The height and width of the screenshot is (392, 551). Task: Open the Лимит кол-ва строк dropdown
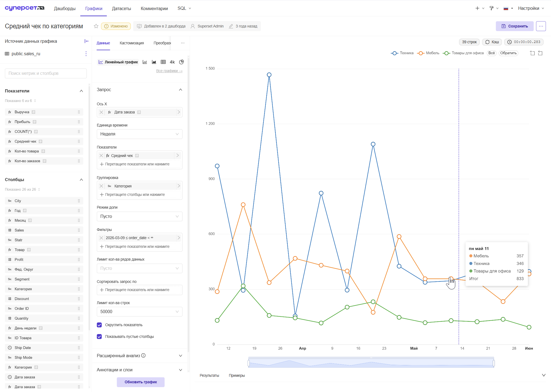140,311
